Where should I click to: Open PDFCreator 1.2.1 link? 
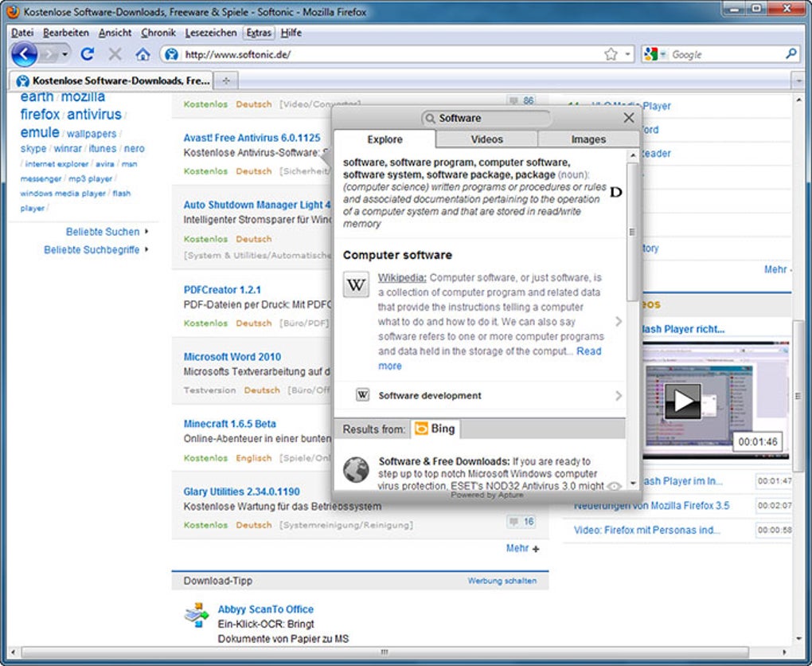point(222,290)
